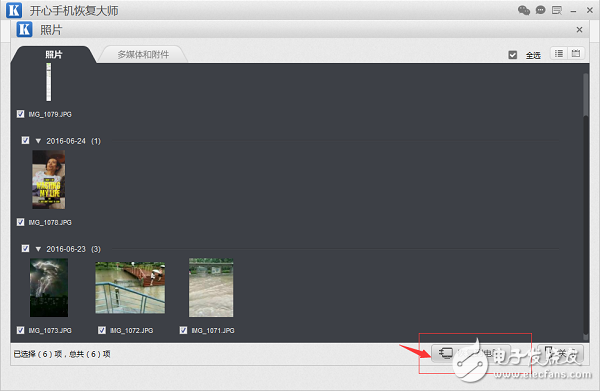600x391 pixels.
Task: Uncheck the IMG_1072.JPG checkbox
Action: [x=102, y=330]
